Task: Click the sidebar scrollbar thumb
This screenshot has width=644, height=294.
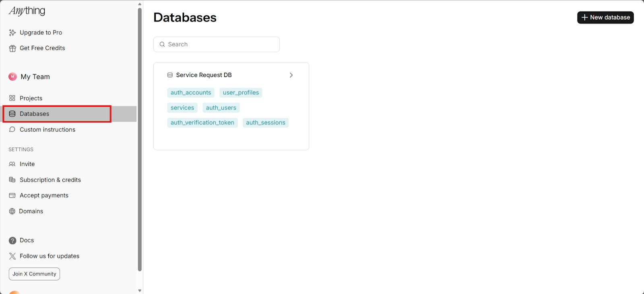Action: tap(140, 139)
